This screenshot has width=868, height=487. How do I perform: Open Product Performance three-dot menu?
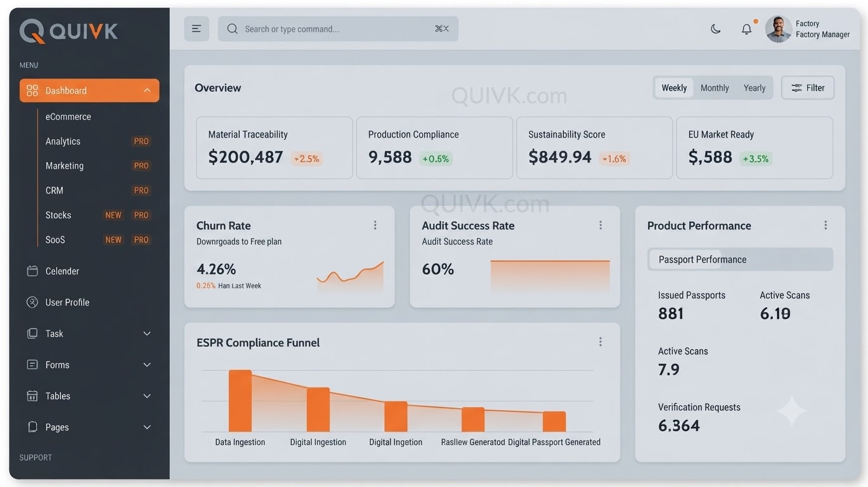[826, 225]
